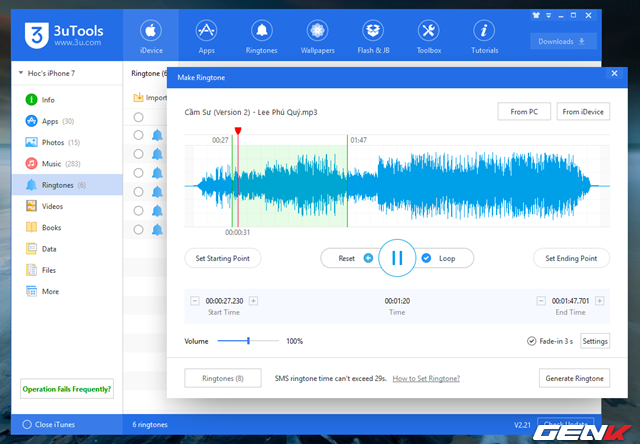Viewport: 640px width, 444px height.
Task: Toggle the Fade-in 3 s checkbox
Action: [x=531, y=341]
